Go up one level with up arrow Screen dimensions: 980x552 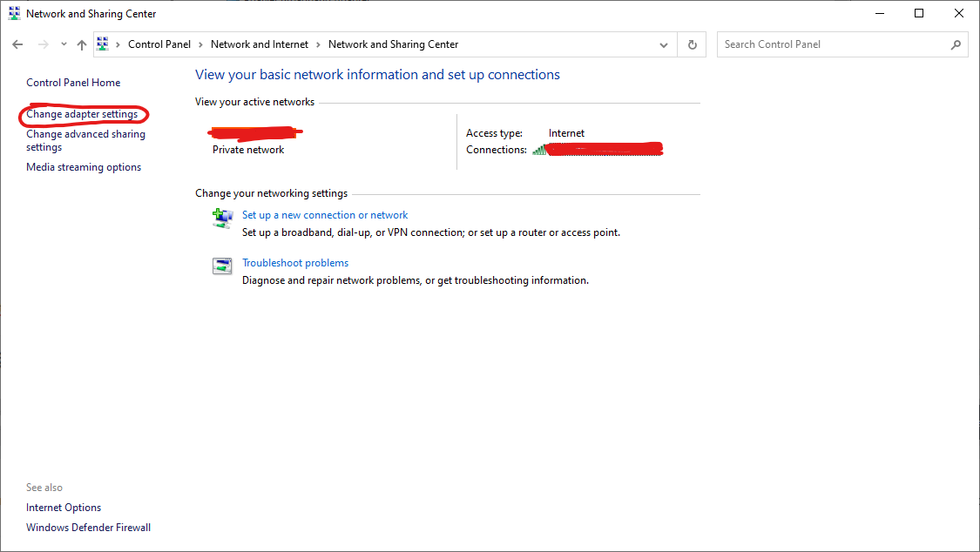[x=82, y=44]
